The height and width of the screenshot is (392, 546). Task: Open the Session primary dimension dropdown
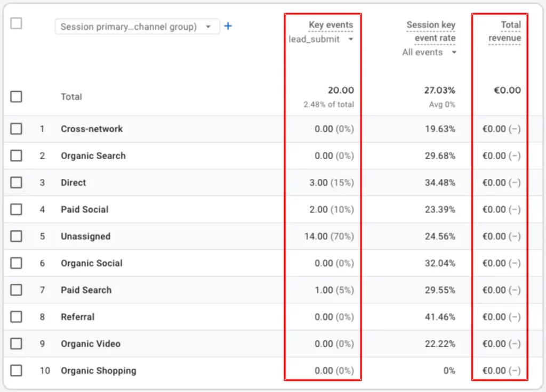[x=136, y=26]
